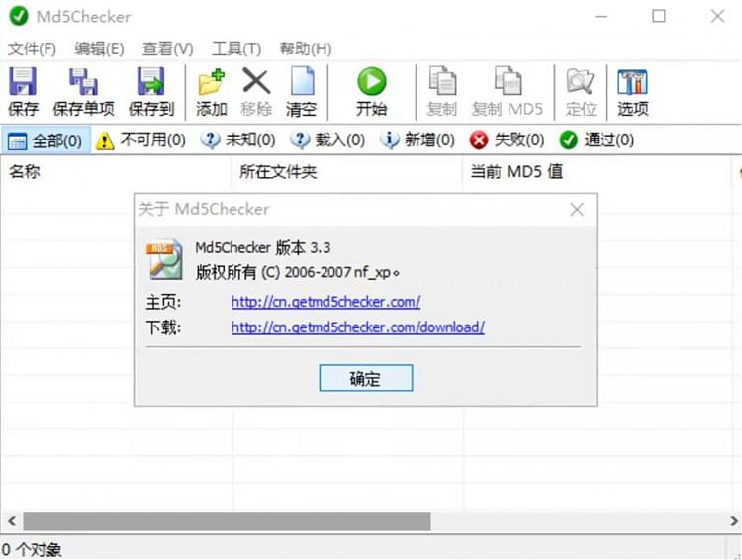
Task: Click the green check app icon in title bar
Action: tap(19, 16)
